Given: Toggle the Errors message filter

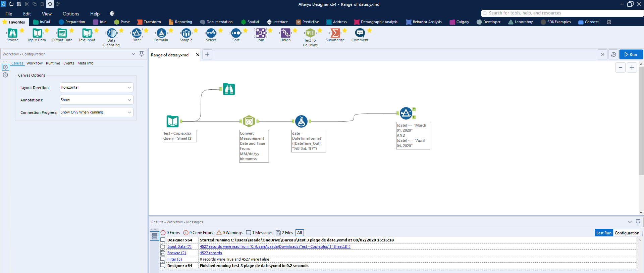Looking at the screenshot, I should click(x=170, y=233).
